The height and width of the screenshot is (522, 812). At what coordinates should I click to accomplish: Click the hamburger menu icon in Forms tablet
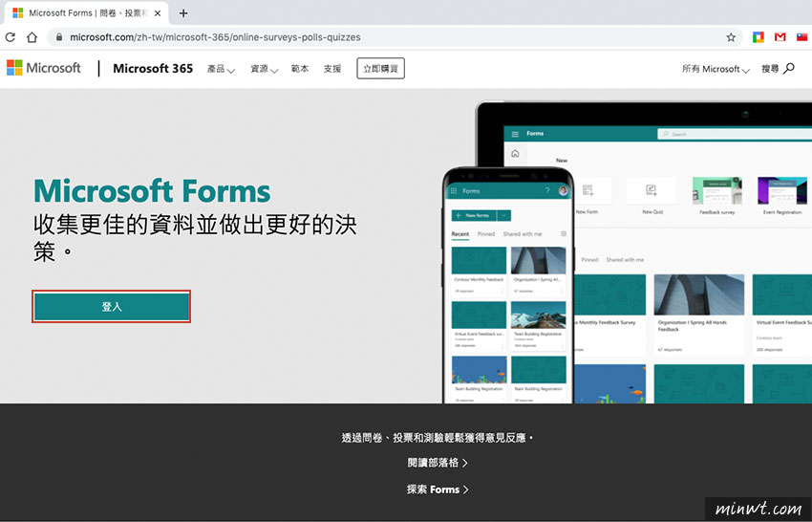[x=515, y=134]
